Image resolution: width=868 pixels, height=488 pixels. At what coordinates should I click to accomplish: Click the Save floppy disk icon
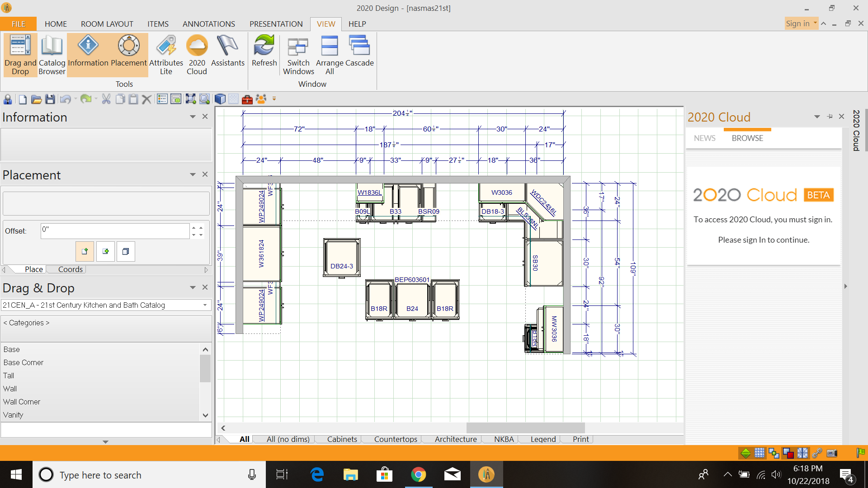tap(50, 99)
